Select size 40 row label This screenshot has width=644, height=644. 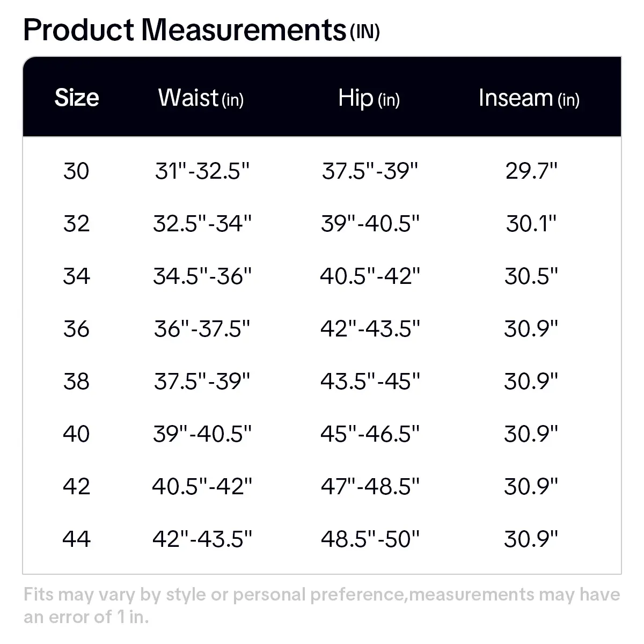[x=76, y=434]
